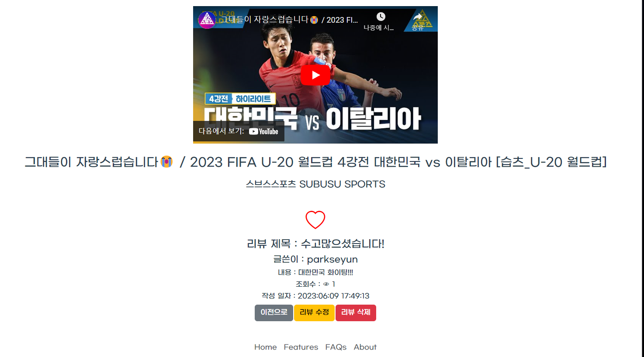Open the FAQs footer link
Image resolution: width=644 pixels, height=357 pixels.
click(336, 347)
